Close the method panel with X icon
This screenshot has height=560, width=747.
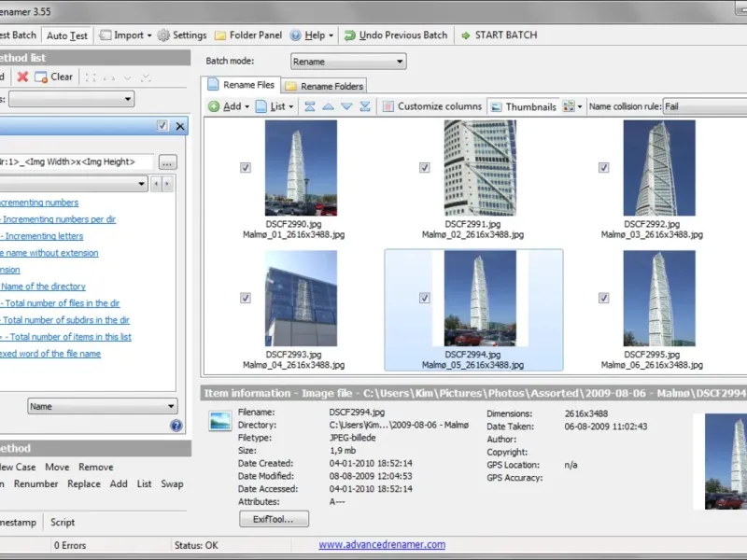pyautogui.click(x=180, y=126)
